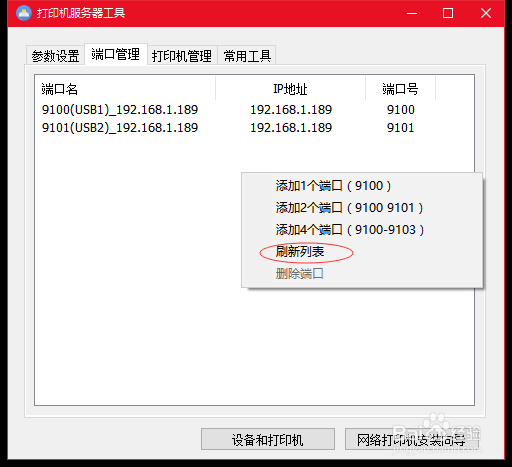512x467 pixels.
Task: Maximize the 打印机服务器工具 window
Action: click(x=448, y=13)
